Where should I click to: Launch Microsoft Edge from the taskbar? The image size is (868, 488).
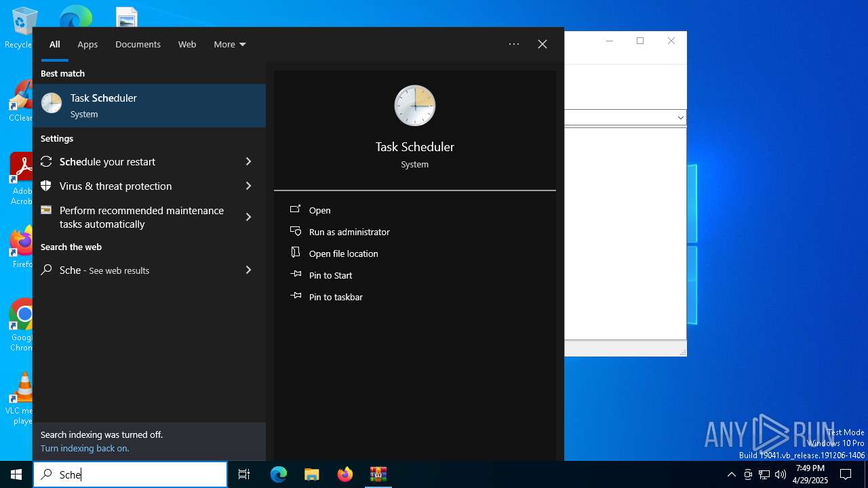tap(279, 474)
